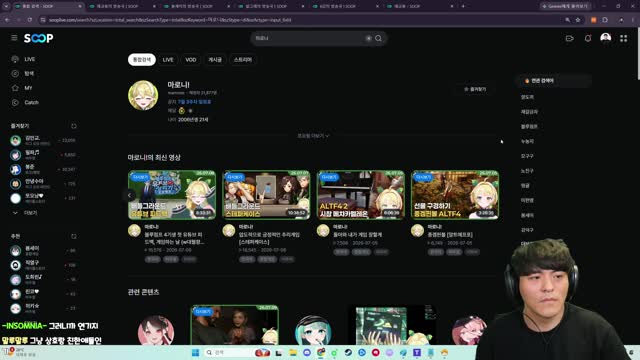Open the broadcast camera icon in header
This screenshot has width=640, height=360.
point(569,38)
